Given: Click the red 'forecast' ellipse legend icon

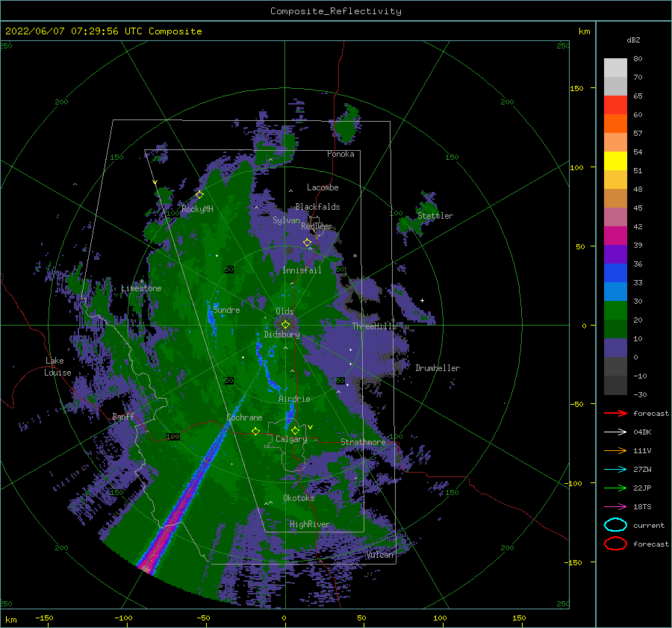Looking at the screenshot, I should [x=615, y=544].
